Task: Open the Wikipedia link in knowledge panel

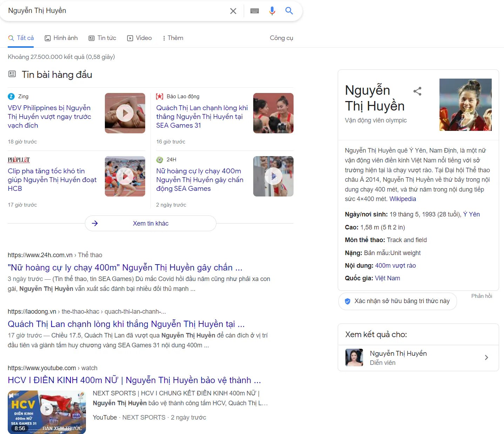Action: click(403, 199)
